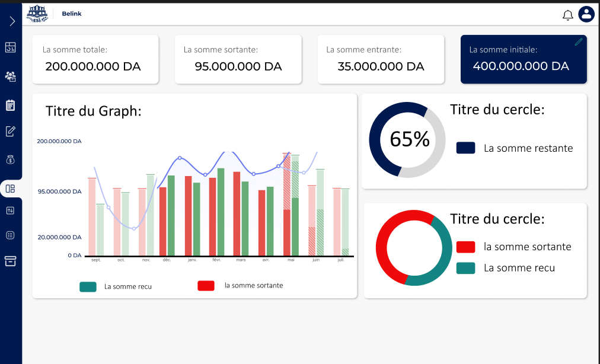Toggle the red la somme sortante graph legend
The image size is (600, 364).
pyautogui.click(x=206, y=286)
